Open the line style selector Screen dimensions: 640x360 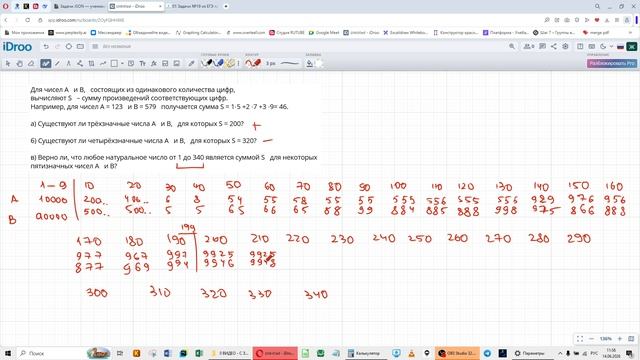(290, 63)
